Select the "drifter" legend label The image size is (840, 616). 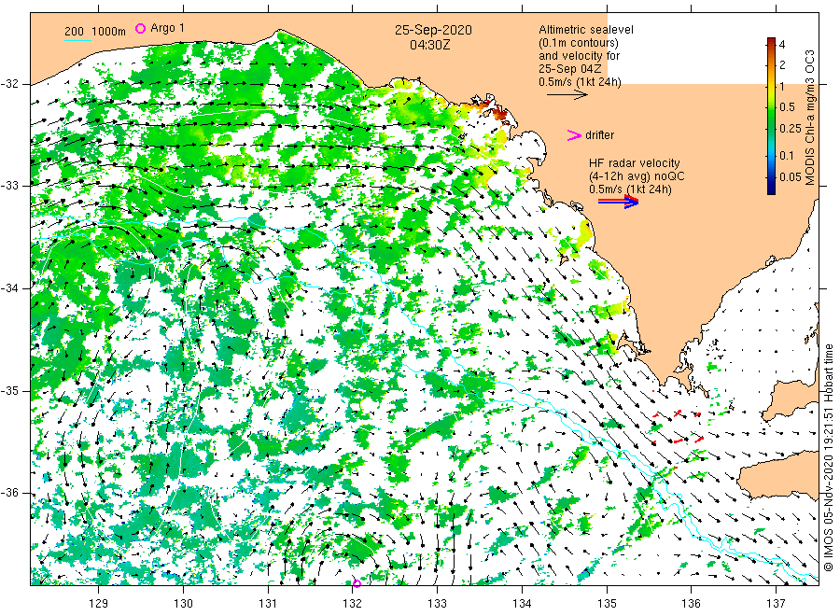(599, 135)
